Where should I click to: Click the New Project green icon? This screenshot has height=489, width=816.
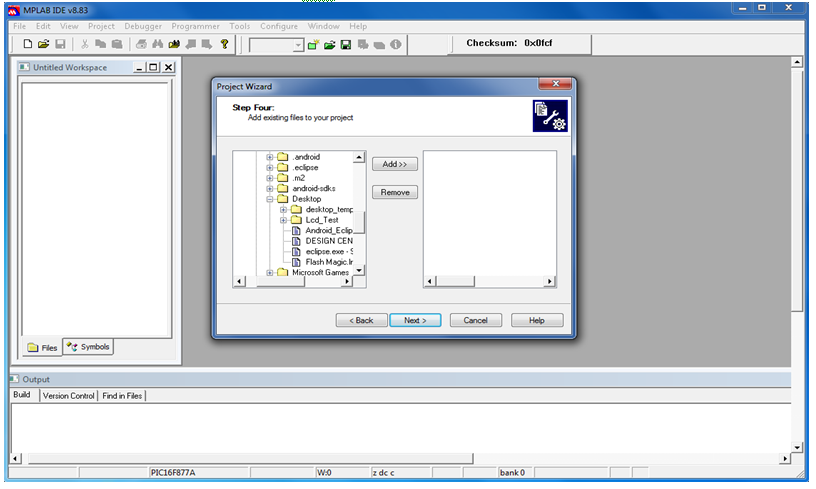click(313, 45)
